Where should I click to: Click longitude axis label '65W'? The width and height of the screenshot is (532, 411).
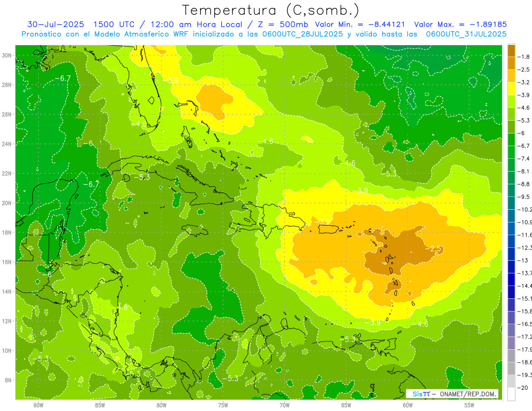(x=346, y=405)
